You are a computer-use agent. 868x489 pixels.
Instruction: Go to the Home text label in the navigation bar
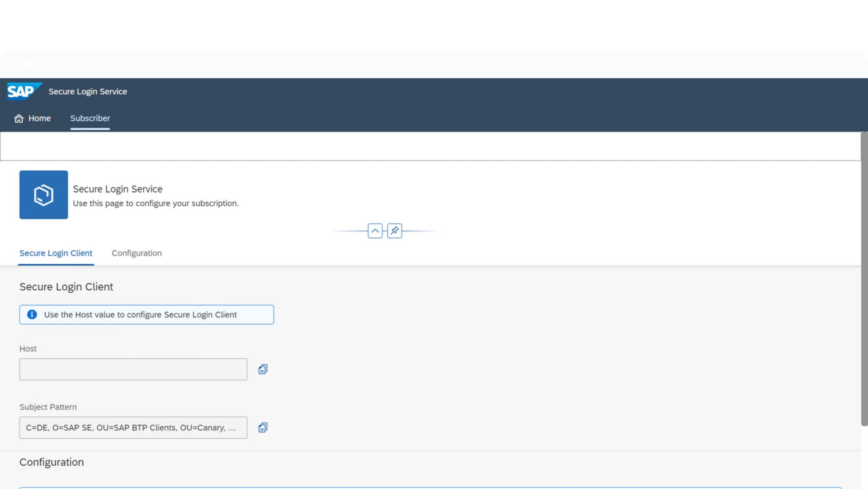coord(40,118)
